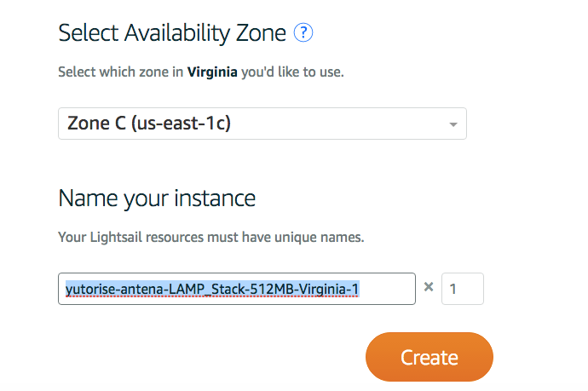
Task: Open the Zone C (us-east-1c) combo box
Action: 262,124
